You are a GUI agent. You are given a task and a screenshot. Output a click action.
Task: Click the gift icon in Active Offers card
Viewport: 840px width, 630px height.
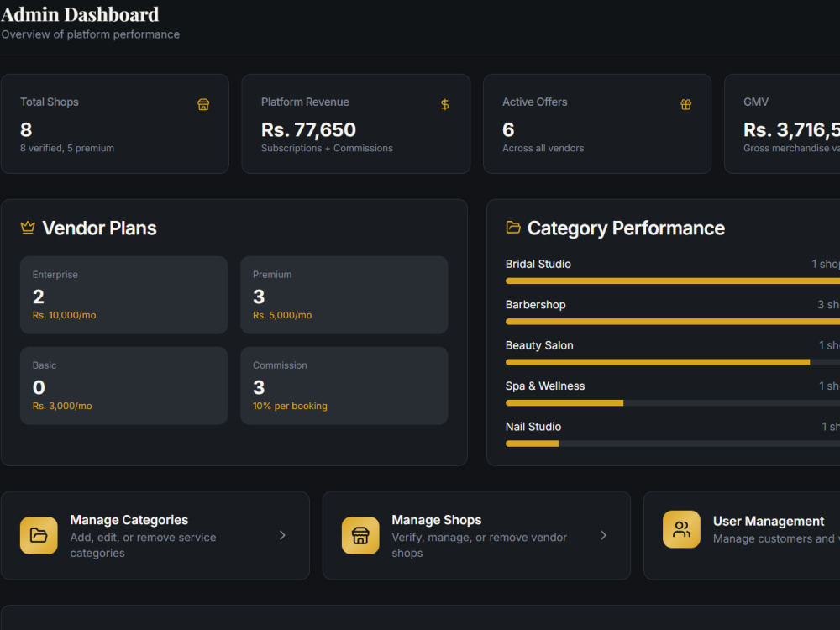[685, 104]
